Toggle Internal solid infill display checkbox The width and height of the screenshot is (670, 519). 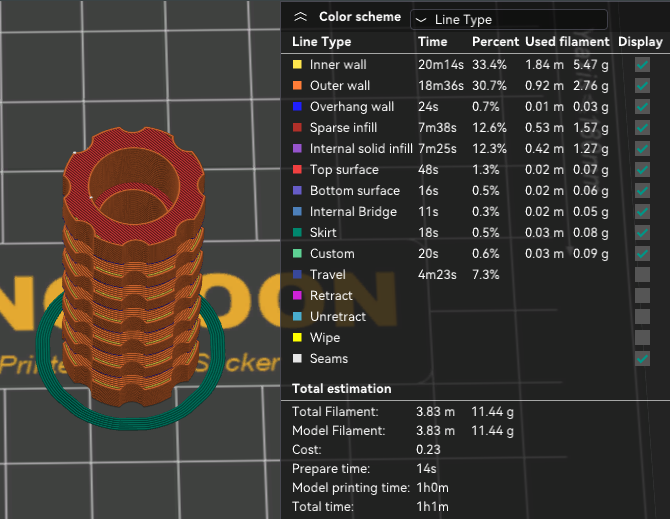pyautogui.click(x=642, y=149)
